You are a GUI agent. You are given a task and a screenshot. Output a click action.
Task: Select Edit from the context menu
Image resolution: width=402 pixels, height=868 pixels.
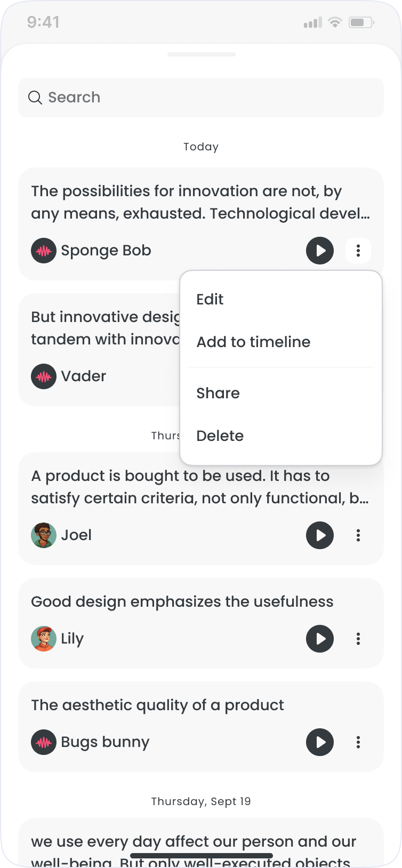click(210, 300)
